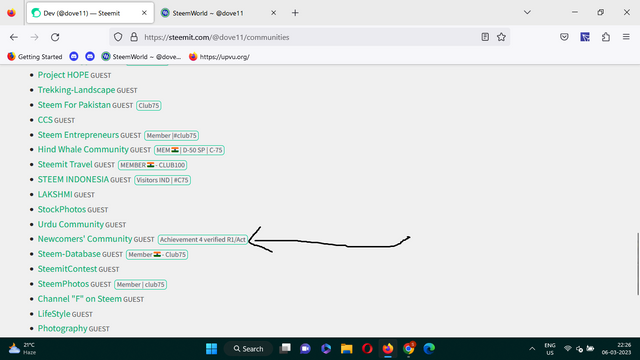Click the Club75 badge
640x360 pixels.
pyautogui.click(x=149, y=105)
